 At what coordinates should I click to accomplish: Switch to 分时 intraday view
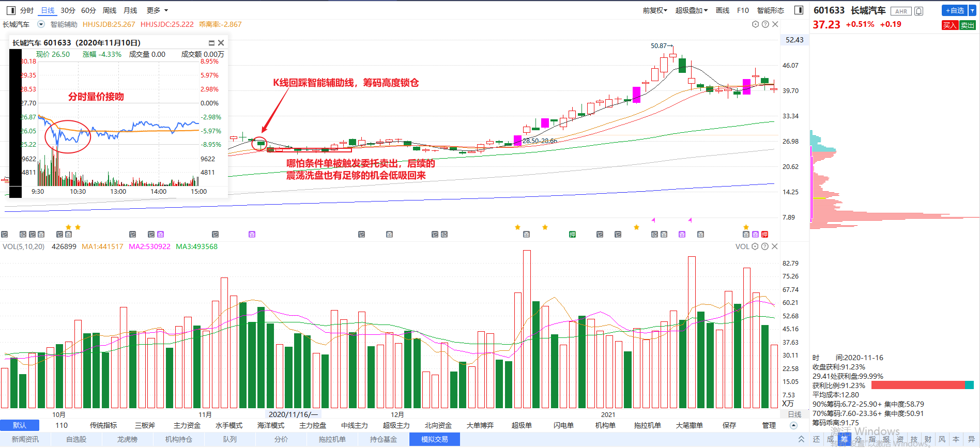click(x=26, y=10)
